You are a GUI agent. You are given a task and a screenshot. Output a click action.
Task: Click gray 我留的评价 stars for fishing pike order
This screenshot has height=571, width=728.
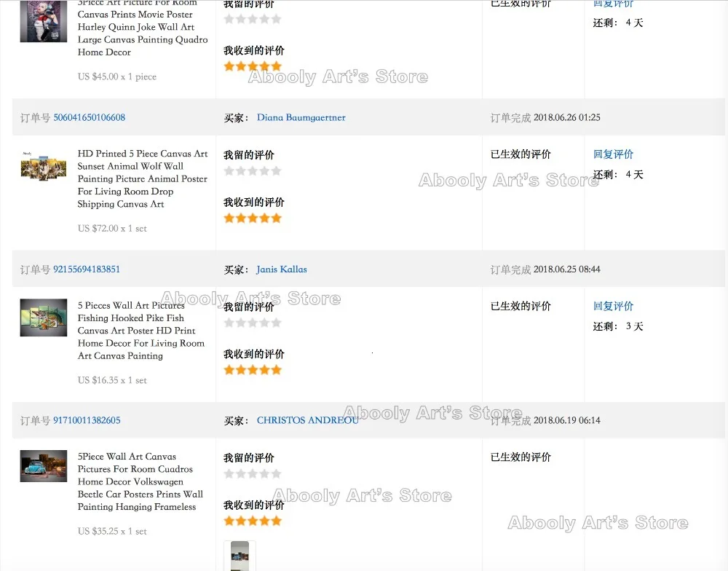coord(252,323)
